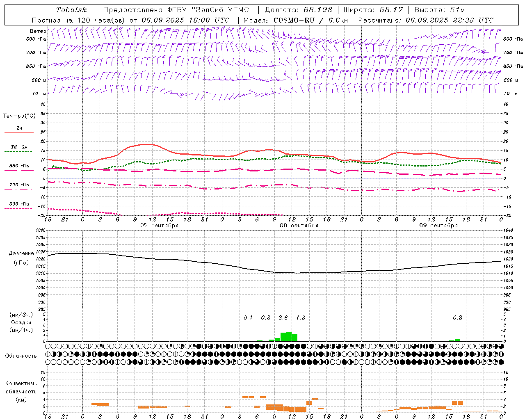Select the precipitation value 3.6
This screenshot has height=420, width=525.
tap(283, 317)
